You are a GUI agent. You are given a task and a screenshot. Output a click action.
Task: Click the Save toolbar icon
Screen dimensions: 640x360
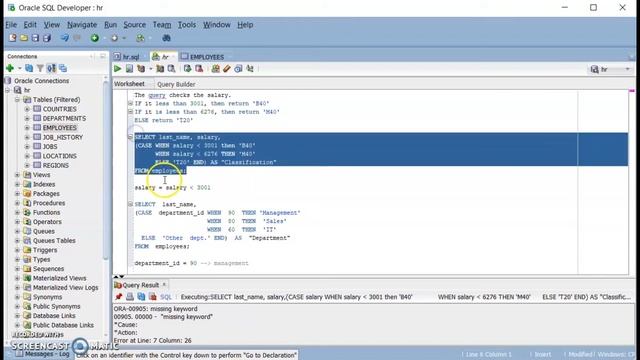click(x=36, y=38)
